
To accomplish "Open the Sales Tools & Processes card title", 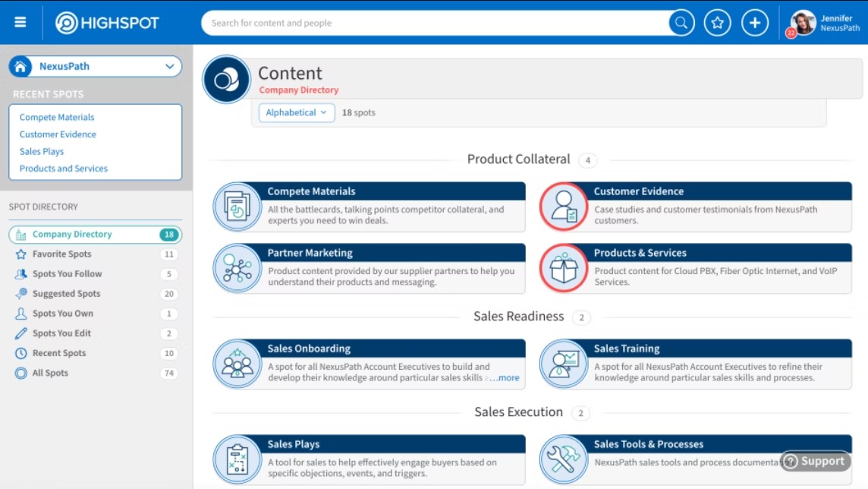I will [x=649, y=445].
